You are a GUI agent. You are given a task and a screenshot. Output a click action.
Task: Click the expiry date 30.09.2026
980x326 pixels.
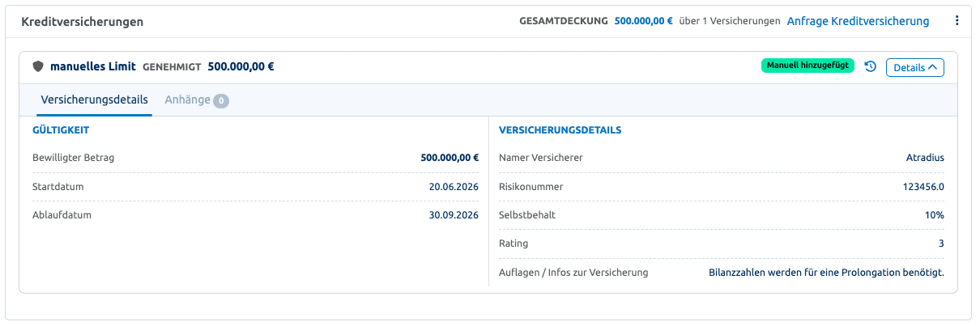454,216
